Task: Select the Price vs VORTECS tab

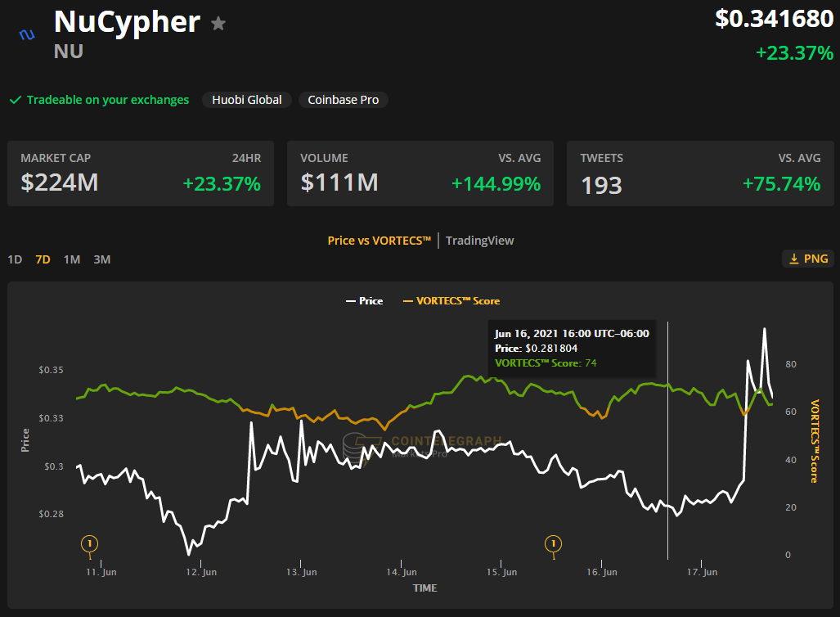Action: coord(379,241)
